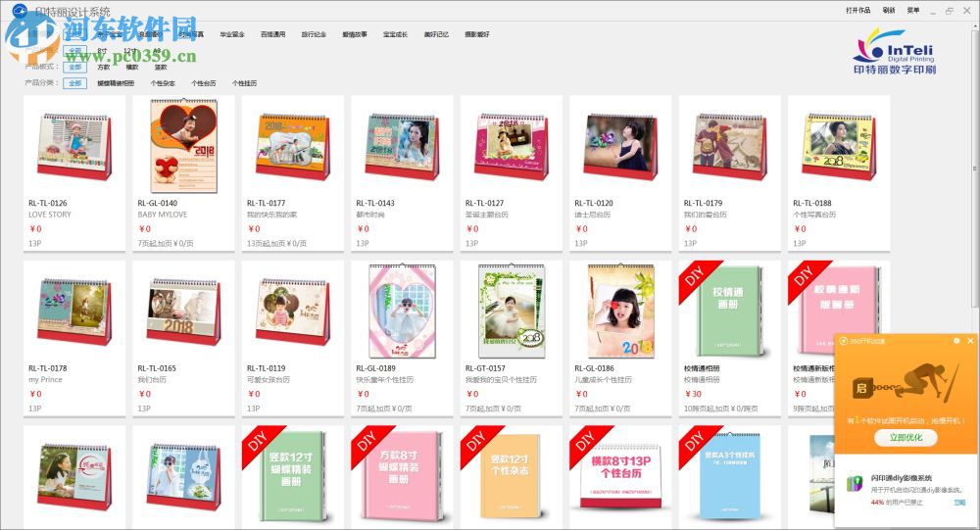Click the InTeli Digital Printing logo
980x530 pixels.
(x=895, y=51)
